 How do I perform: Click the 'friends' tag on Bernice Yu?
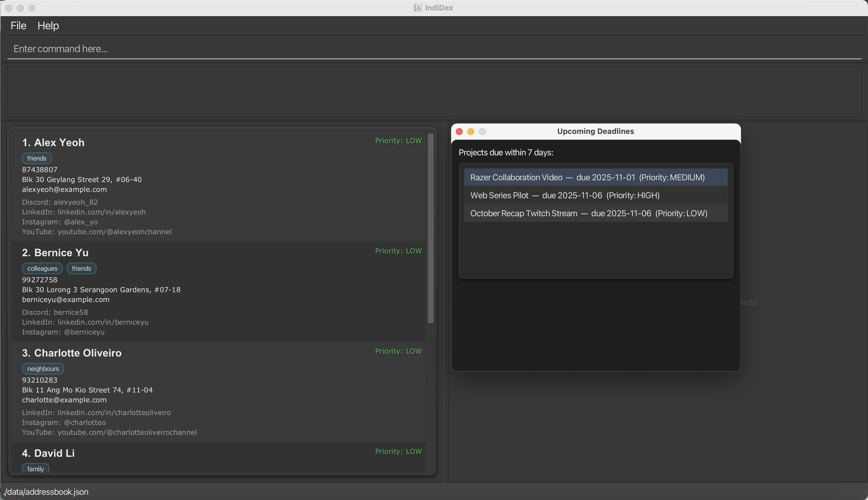81,268
